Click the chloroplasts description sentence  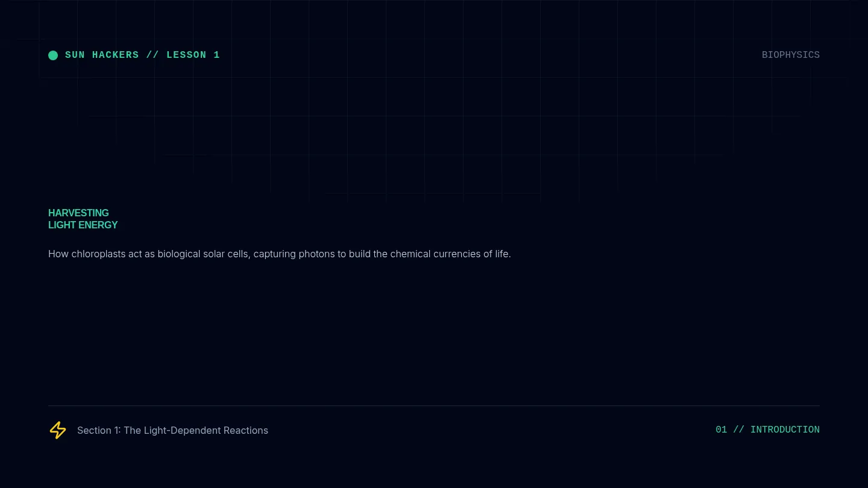tap(280, 254)
